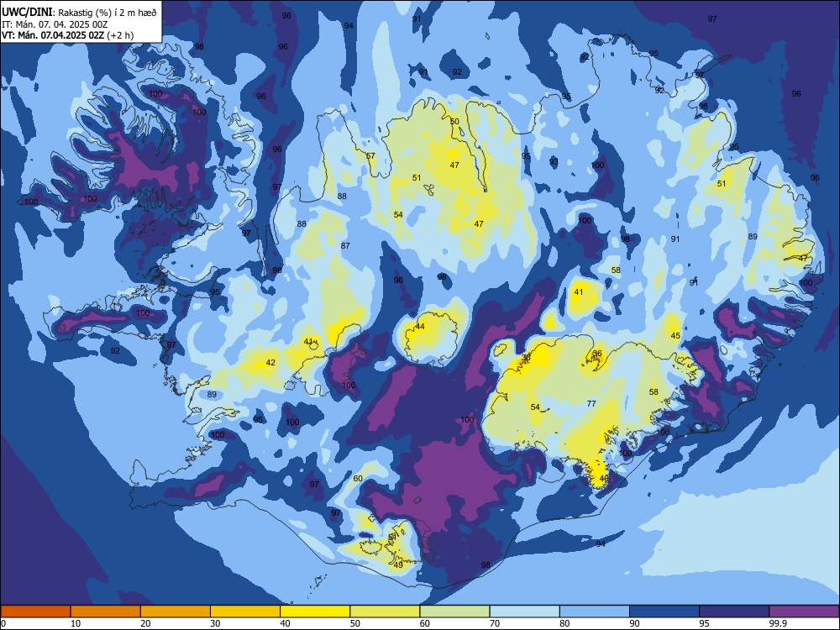Screen dimensions: 840x630
Task: Choose the light blue 80–90 legend swatch
Action: point(595,612)
